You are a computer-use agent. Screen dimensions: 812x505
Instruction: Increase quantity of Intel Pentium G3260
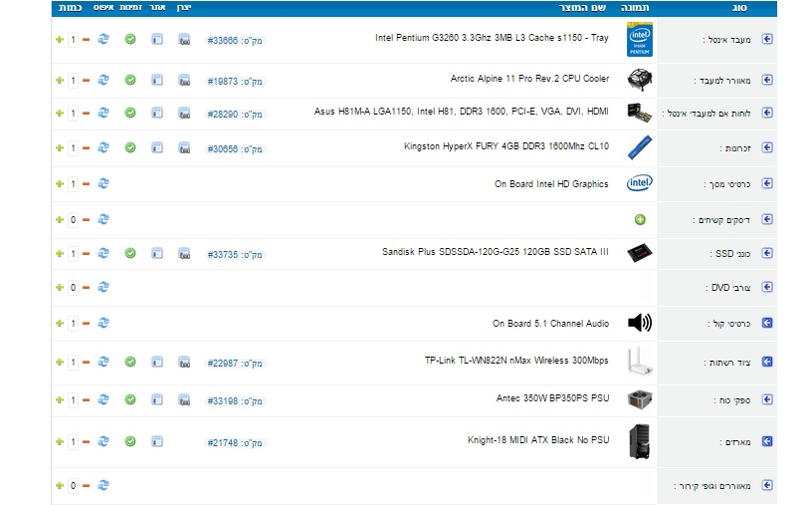coord(60,40)
